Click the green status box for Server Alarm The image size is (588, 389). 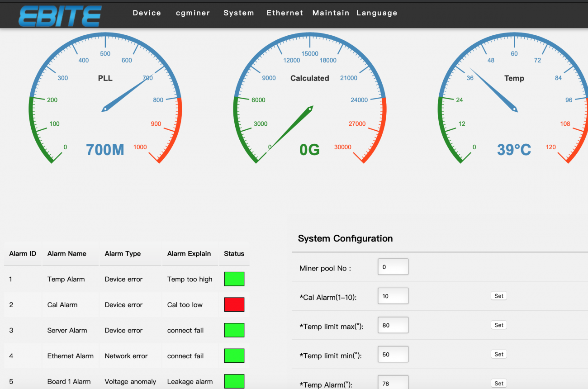pyautogui.click(x=234, y=330)
